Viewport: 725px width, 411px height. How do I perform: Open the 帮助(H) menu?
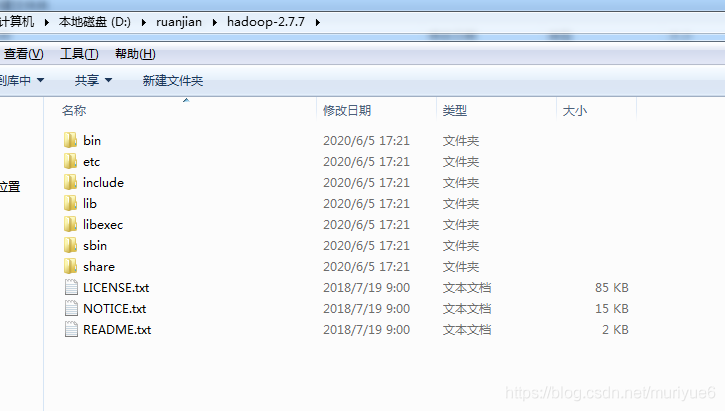point(135,54)
